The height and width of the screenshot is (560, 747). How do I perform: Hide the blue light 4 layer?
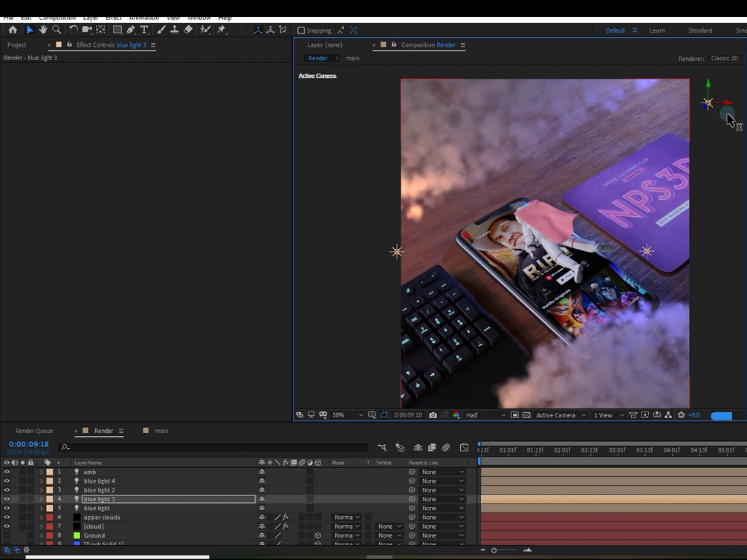pyautogui.click(x=7, y=481)
